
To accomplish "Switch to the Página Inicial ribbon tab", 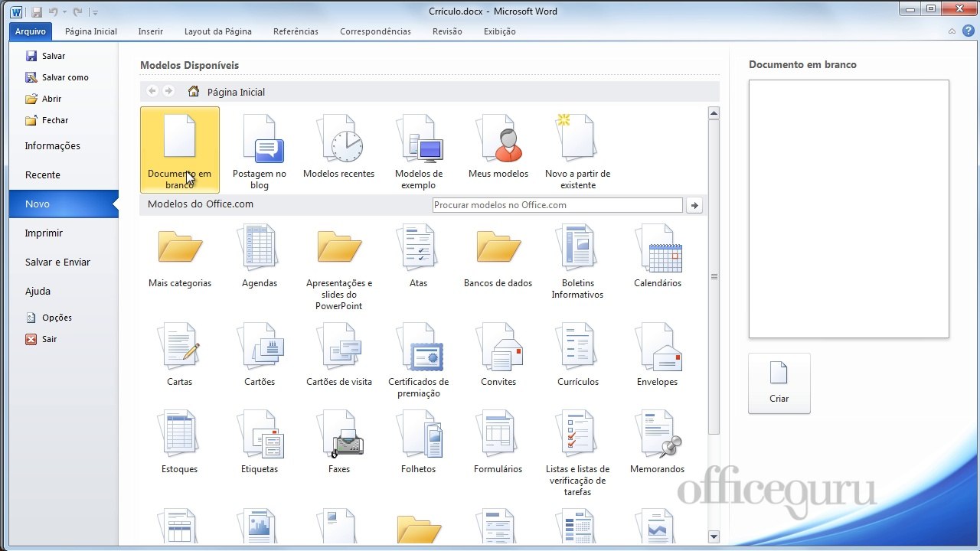I will 91,31.
